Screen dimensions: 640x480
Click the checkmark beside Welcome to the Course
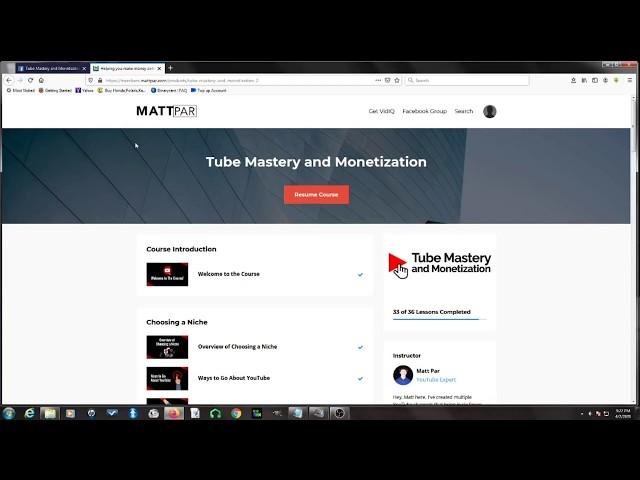click(x=360, y=275)
